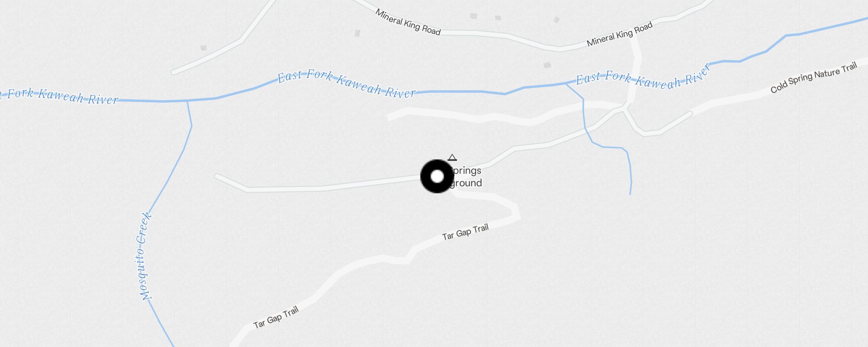Select building icon between Mineral King Road and river
Screen dimensions: 868x347
pos(547,65)
